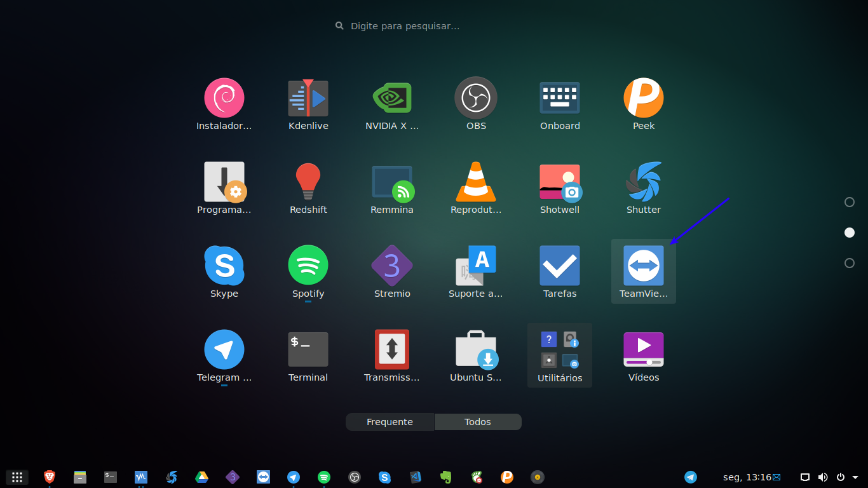The width and height of the screenshot is (868, 488).
Task: Open OBS from the taskbar
Action: point(355,477)
